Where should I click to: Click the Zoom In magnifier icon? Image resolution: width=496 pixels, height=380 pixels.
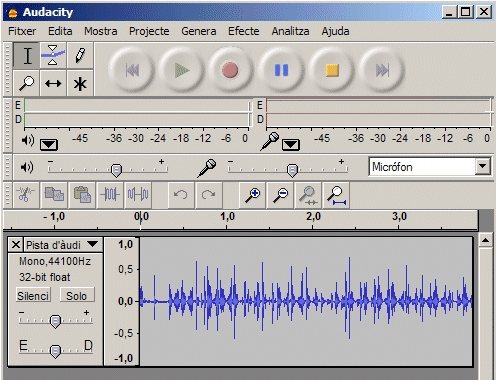252,195
